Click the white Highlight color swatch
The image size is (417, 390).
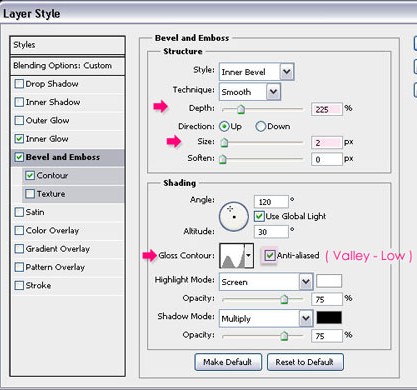pyautogui.click(x=329, y=281)
